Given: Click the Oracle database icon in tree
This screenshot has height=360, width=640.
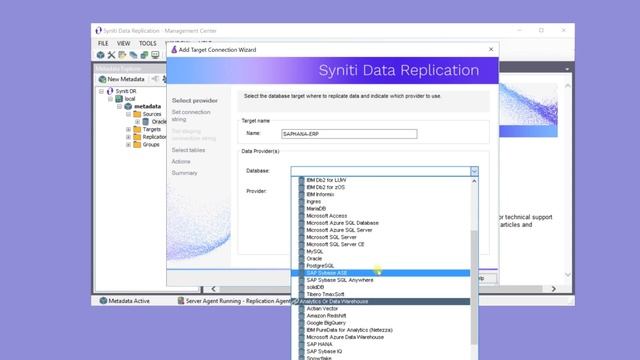Looking at the screenshot, I should pyautogui.click(x=146, y=122).
